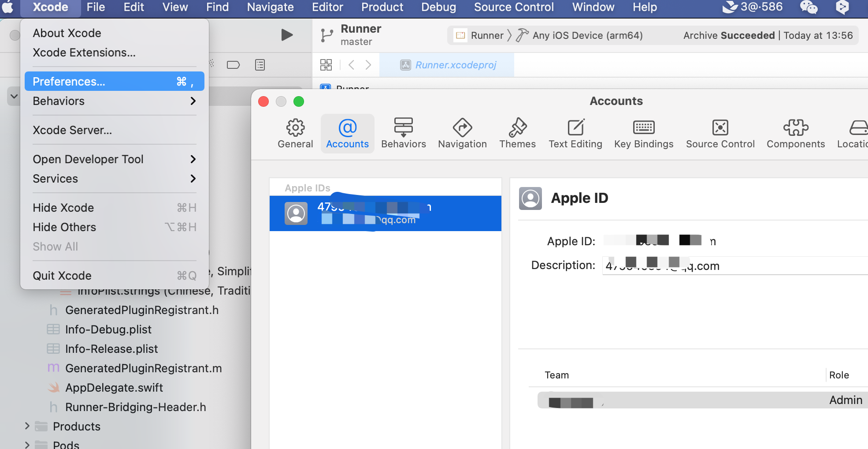Click the WeChat menu bar icon
This screenshot has height=449, width=868.
pyautogui.click(x=809, y=7)
